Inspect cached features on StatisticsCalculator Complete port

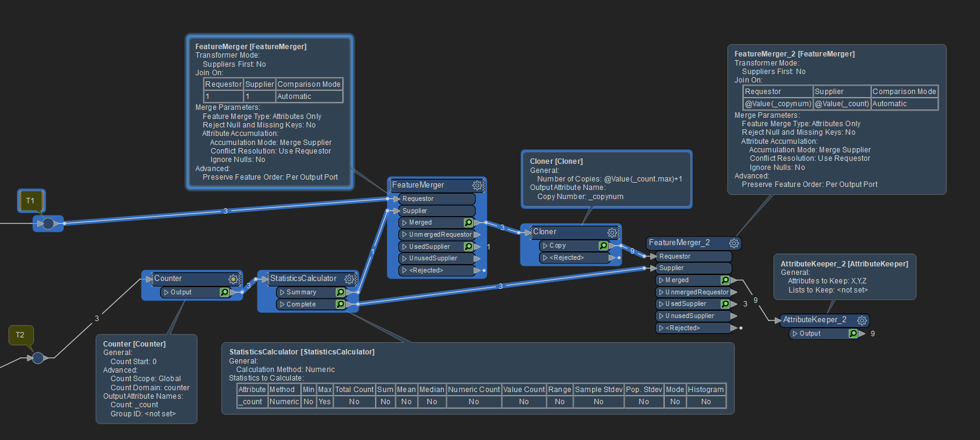tap(340, 304)
